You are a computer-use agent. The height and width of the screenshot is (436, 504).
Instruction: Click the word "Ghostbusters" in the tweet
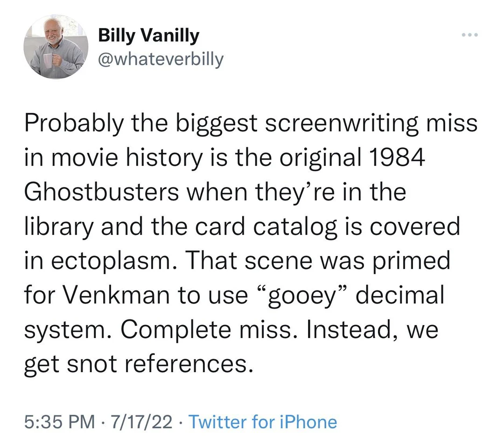pos(102,193)
